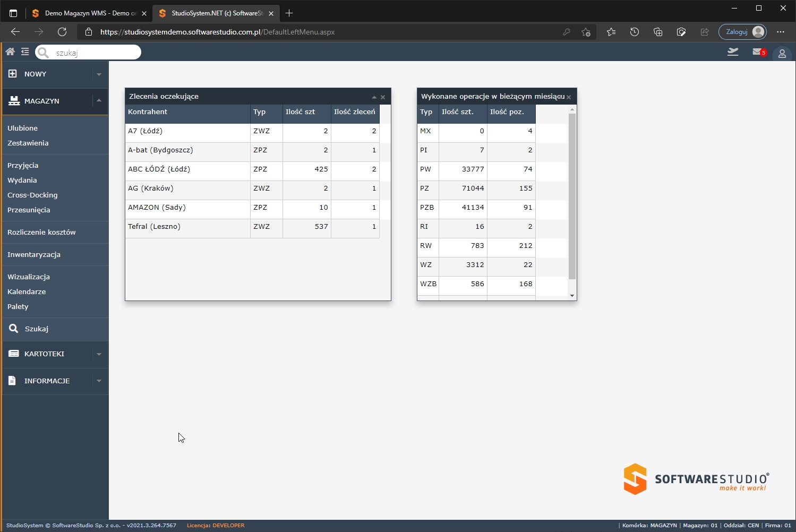The height and width of the screenshot is (532, 796).
Task: Expand the KARTOTEKI menu section
Action: (99, 354)
